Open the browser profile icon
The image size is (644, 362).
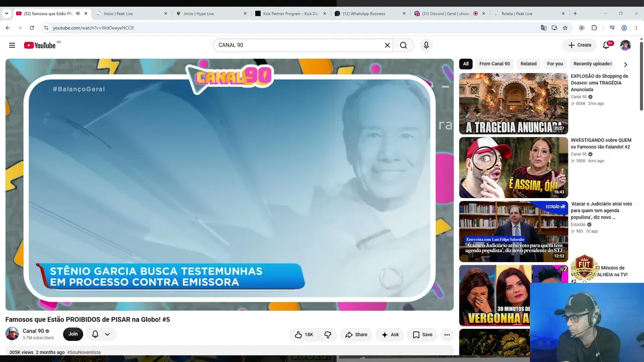pyautogui.click(x=624, y=28)
